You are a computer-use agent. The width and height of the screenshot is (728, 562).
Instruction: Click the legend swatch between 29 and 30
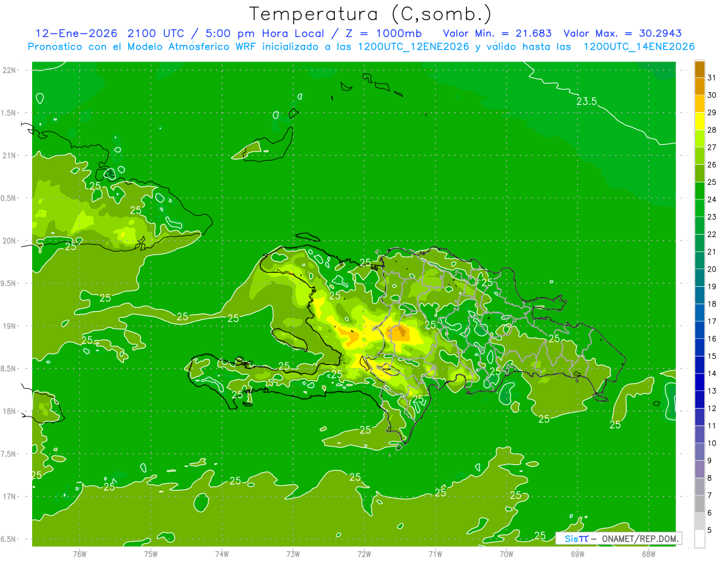[x=699, y=104]
